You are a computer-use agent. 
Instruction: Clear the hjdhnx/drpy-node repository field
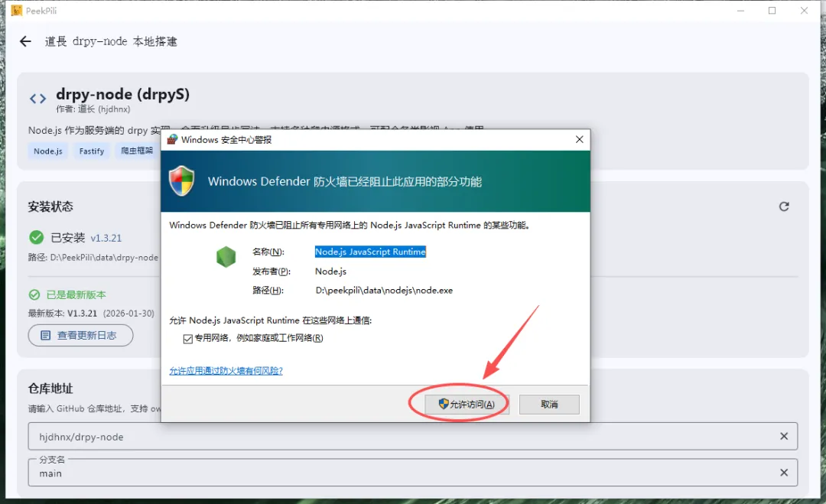(x=784, y=436)
